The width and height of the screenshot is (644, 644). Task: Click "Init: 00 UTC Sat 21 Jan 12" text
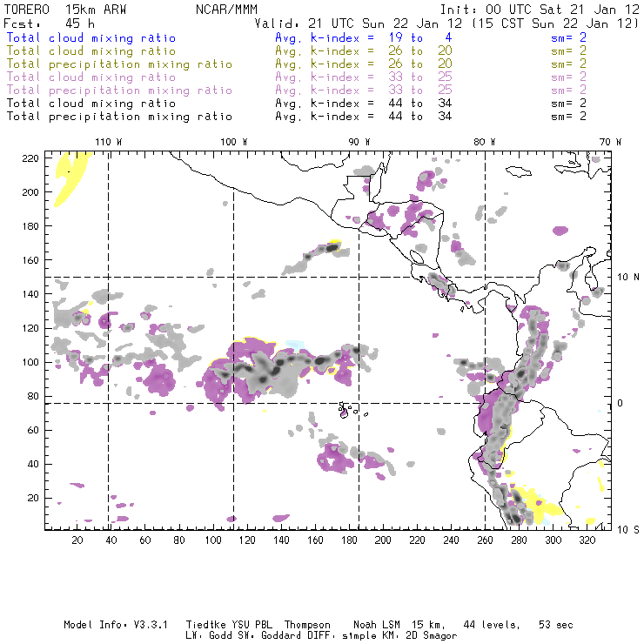[540, 10]
